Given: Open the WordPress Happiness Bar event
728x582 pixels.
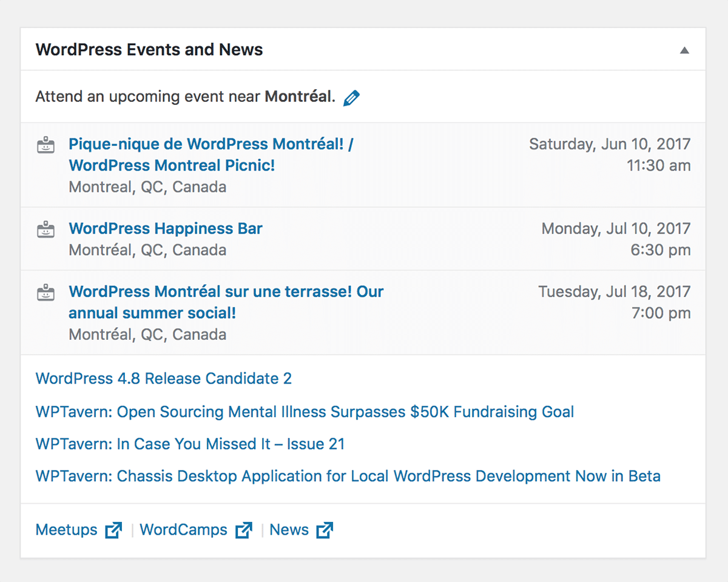Looking at the screenshot, I should click(x=166, y=229).
